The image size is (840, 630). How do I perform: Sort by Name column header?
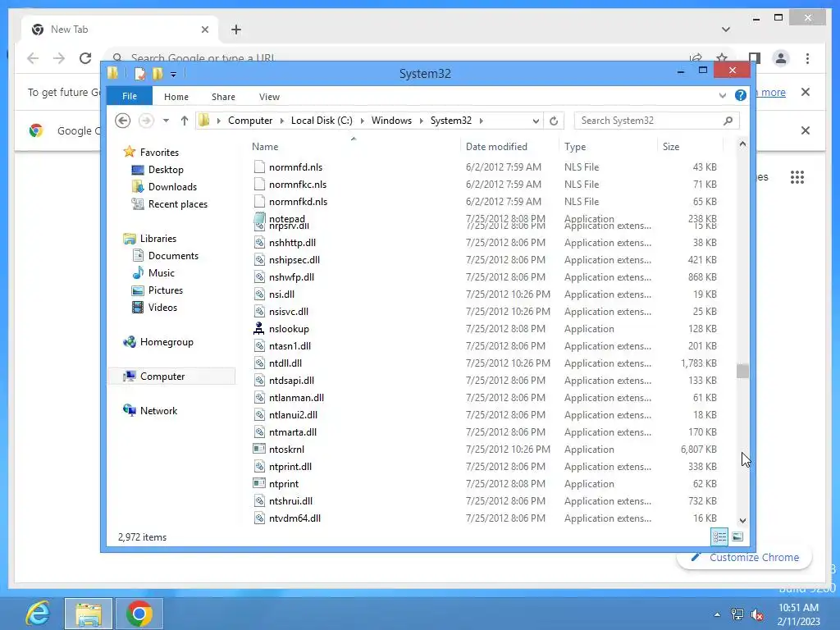tap(354, 146)
